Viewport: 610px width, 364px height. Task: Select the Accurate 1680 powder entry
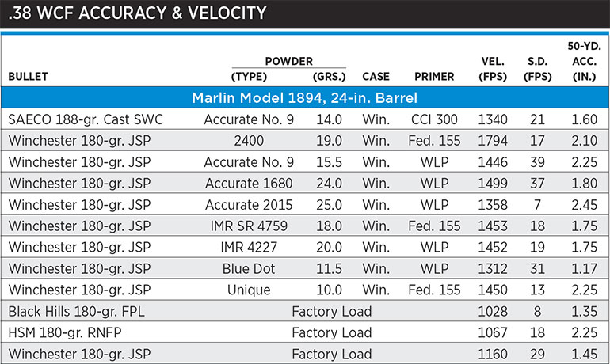(x=249, y=184)
